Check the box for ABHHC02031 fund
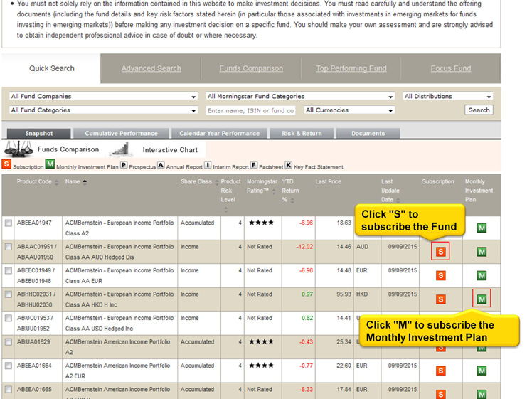The width and height of the screenshot is (532, 399). (9, 294)
